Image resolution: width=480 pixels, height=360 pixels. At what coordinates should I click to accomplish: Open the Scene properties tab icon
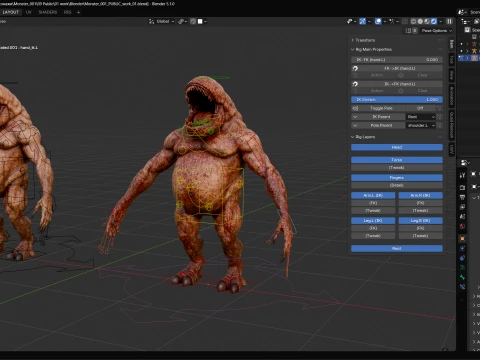coord(462,217)
